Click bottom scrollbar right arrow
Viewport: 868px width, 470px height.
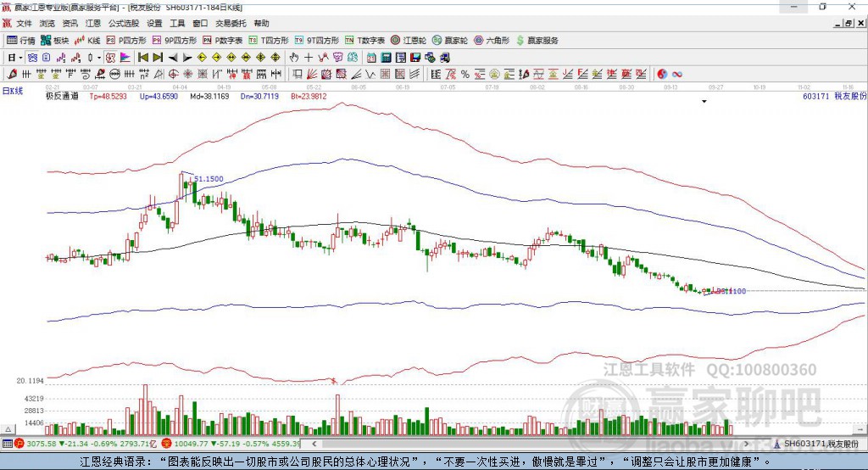[746, 444]
